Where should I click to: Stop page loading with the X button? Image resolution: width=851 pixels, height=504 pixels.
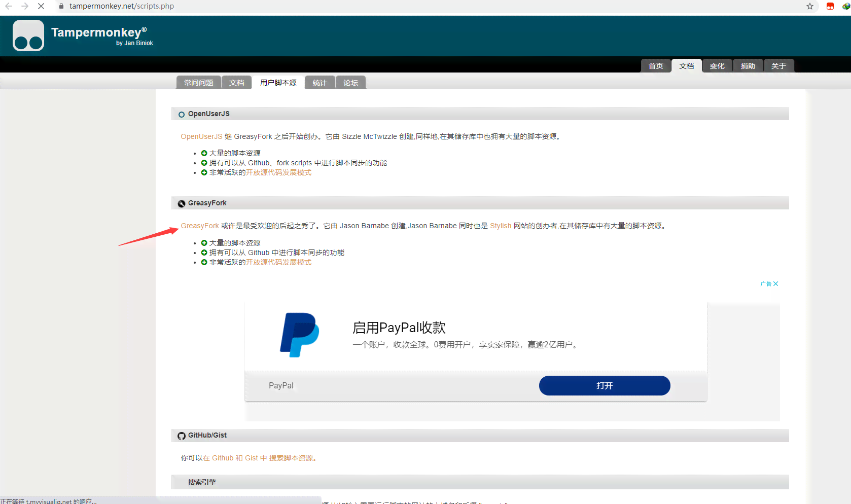click(x=41, y=6)
